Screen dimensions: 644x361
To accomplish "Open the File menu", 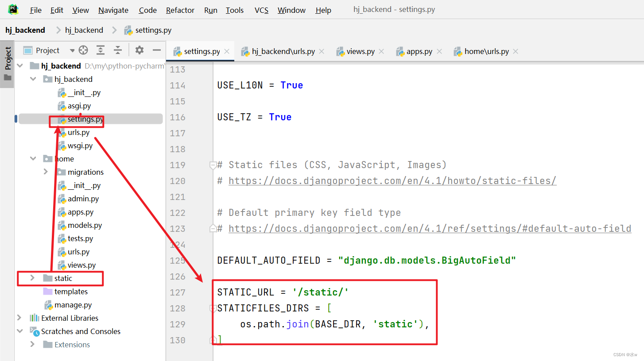I will (35, 10).
